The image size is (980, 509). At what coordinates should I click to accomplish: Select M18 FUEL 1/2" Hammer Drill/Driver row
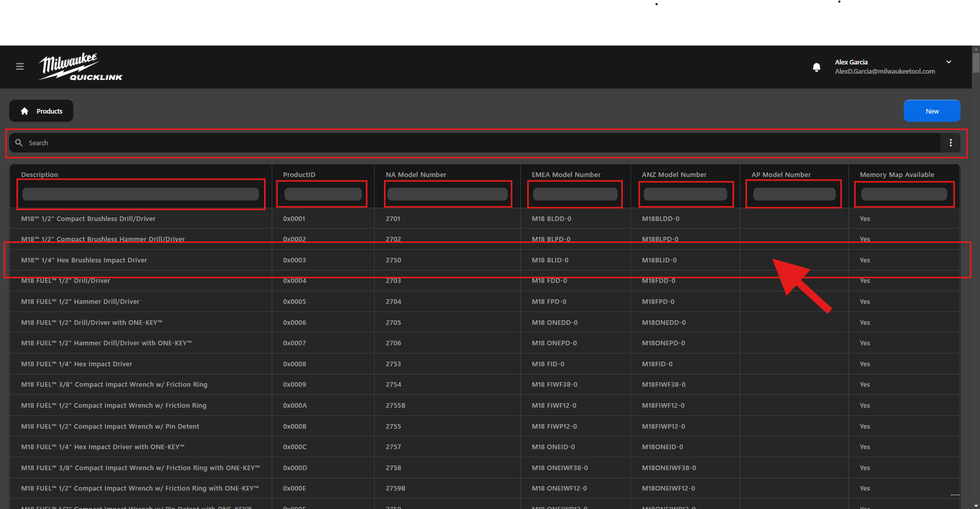click(485, 301)
